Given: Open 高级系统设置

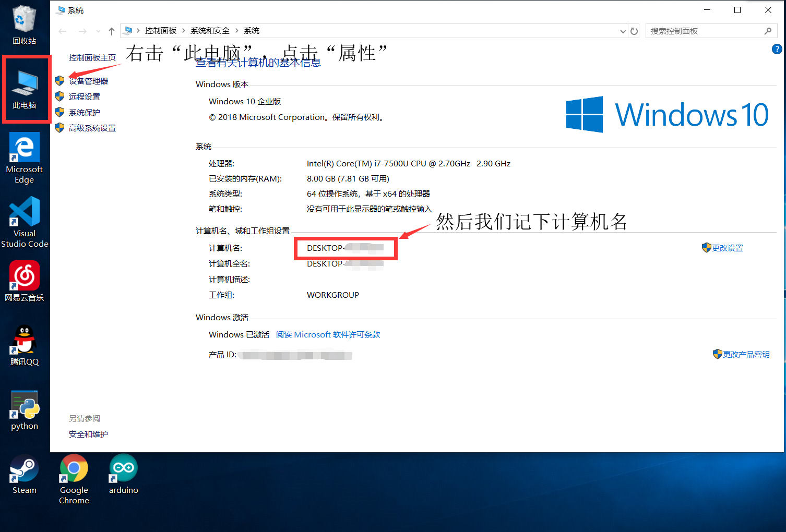Looking at the screenshot, I should (92, 128).
